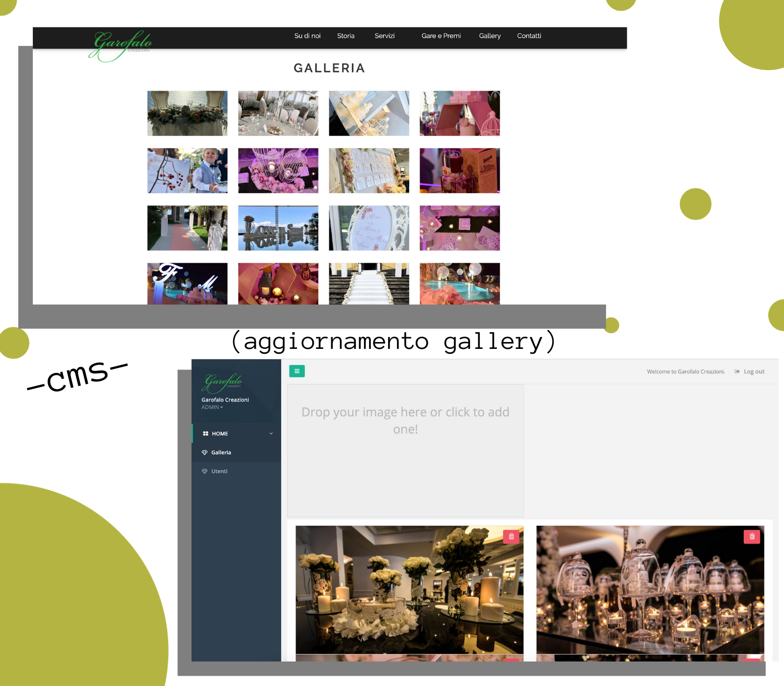Screen dimensions: 784x686
Task: View the pink boxes and birdcage thumbnail
Action: pyautogui.click(x=460, y=113)
